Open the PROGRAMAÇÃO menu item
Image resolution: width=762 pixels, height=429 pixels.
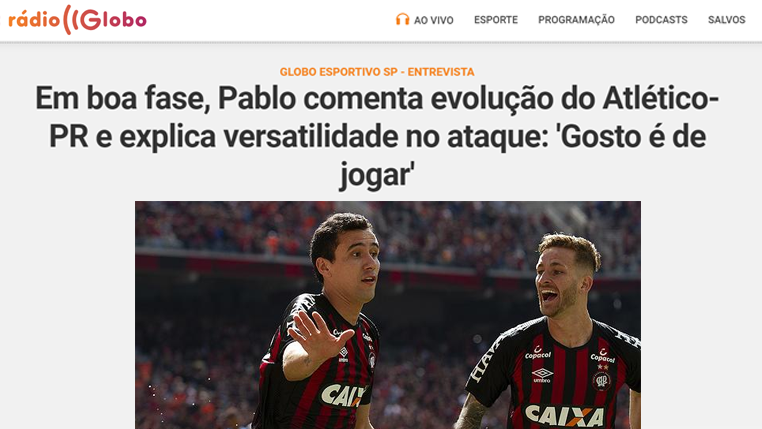pos(576,20)
